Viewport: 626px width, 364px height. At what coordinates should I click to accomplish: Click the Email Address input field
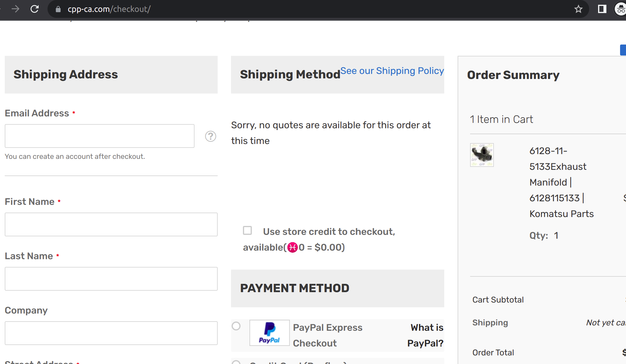(99, 136)
